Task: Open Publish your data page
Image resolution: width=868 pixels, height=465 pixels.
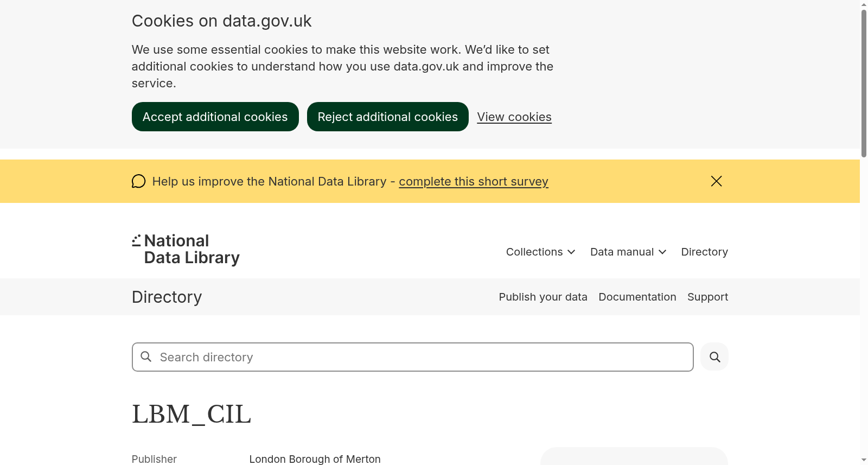Action: (x=543, y=297)
